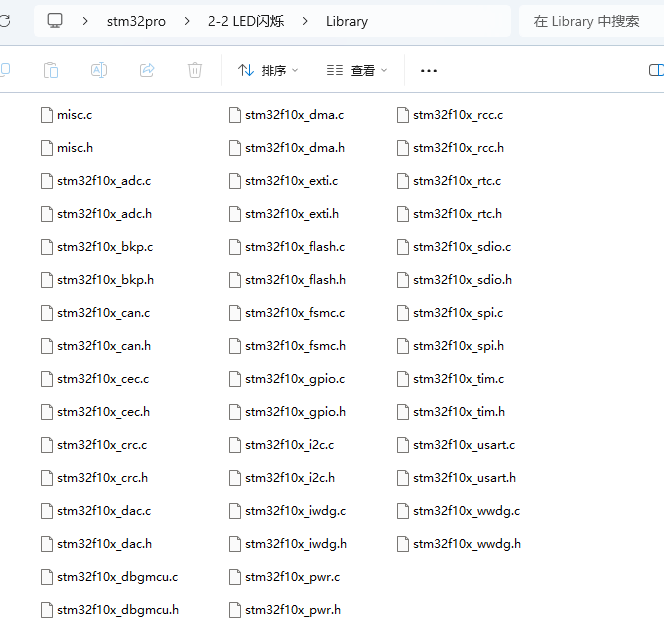Click the file icon of stm32f10x_iwdg.c

point(235,511)
